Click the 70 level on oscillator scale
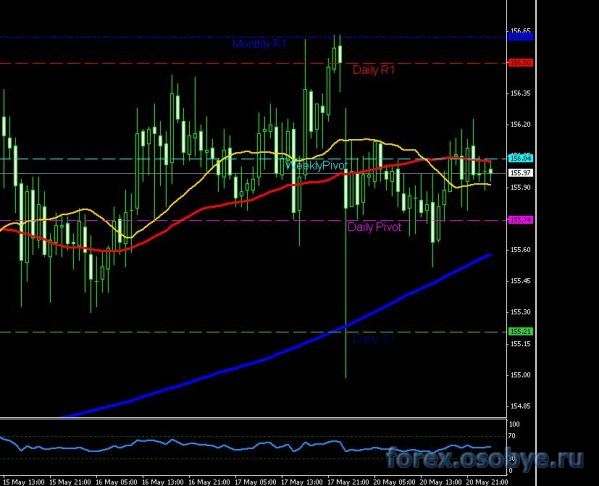Image resolution: width=599 pixels, height=486 pixels. click(x=512, y=436)
